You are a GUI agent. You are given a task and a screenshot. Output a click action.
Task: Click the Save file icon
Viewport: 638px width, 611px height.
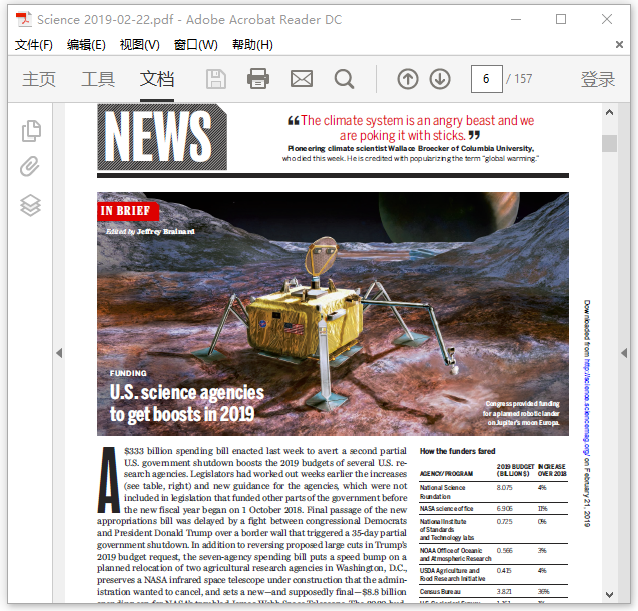coord(216,79)
